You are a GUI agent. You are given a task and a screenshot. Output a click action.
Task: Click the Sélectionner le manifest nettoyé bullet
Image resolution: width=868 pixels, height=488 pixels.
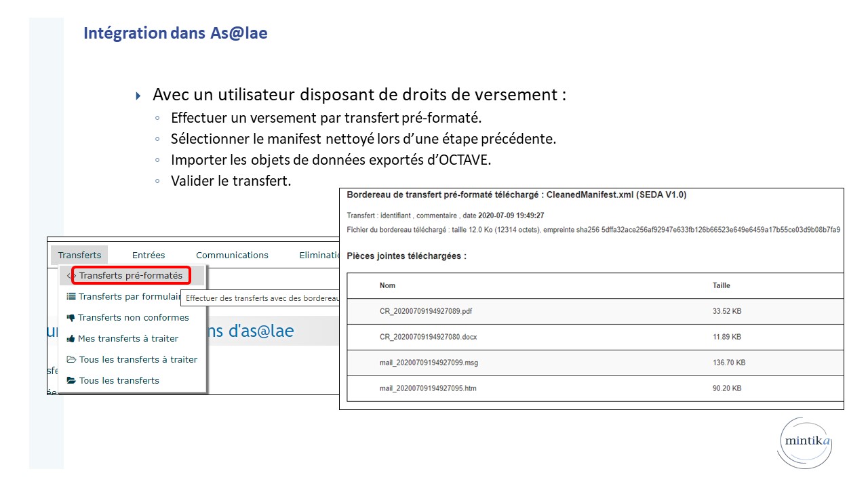tap(363, 139)
